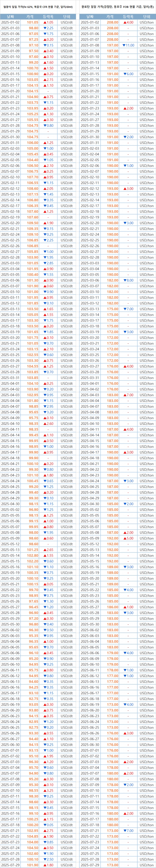Select the iron ore price 109.50 on 2025-02-20
This screenshot has width=156, height=868.
coord(32,223)
